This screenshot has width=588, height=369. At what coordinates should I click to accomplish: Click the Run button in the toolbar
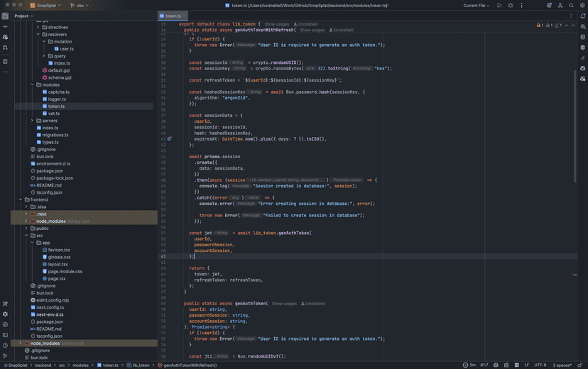point(499,5)
